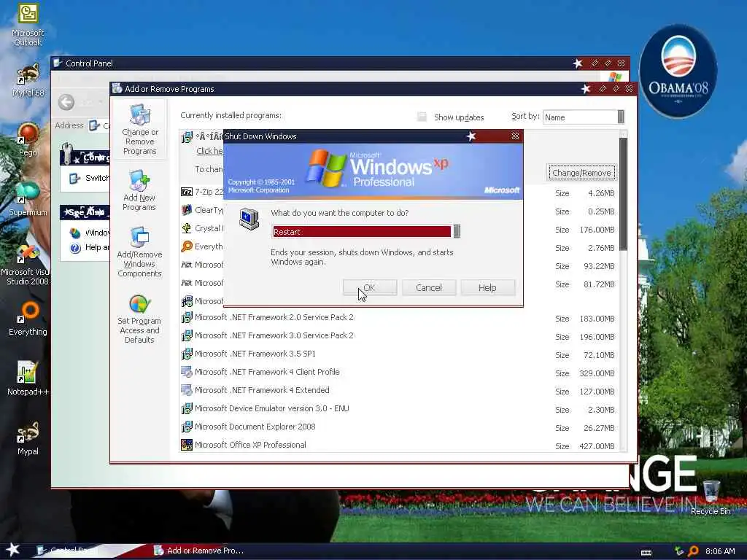Click the 7-Zip program icon in list
The width and height of the screenshot is (747, 560).
[x=187, y=192]
